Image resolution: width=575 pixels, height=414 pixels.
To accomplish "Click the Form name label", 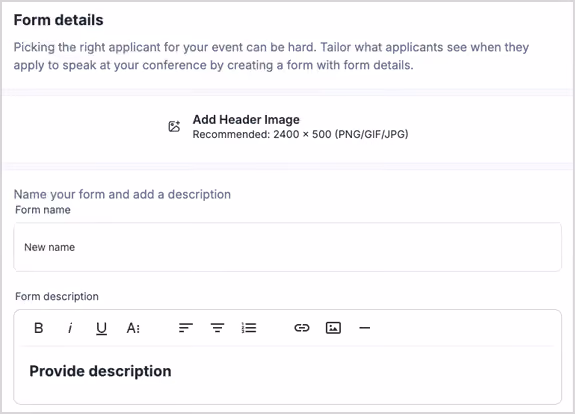I will click(43, 210).
